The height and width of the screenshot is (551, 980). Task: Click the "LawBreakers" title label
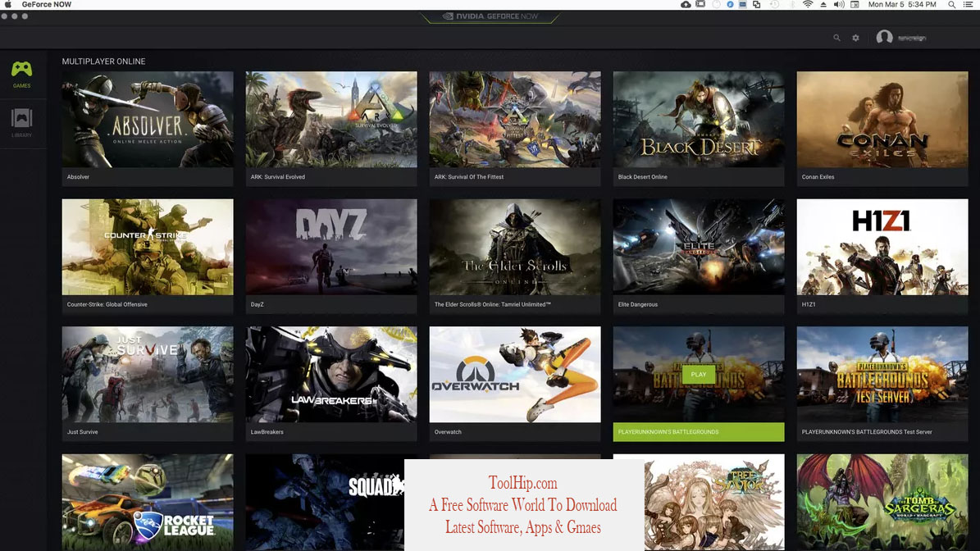(267, 431)
